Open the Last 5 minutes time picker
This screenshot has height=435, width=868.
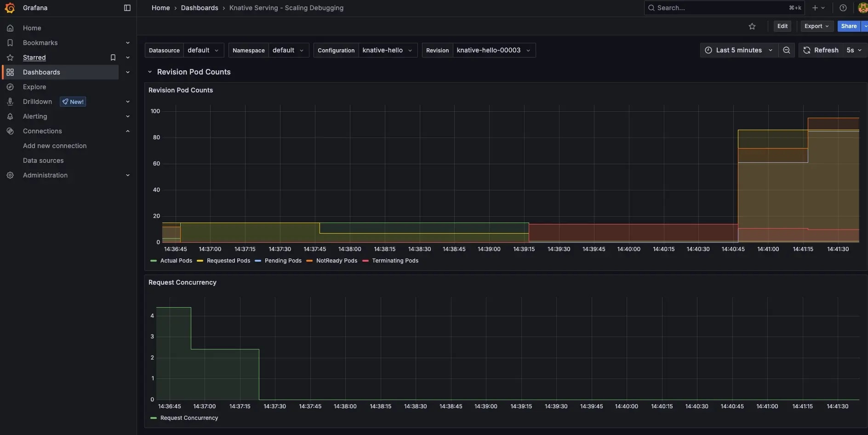(739, 50)
